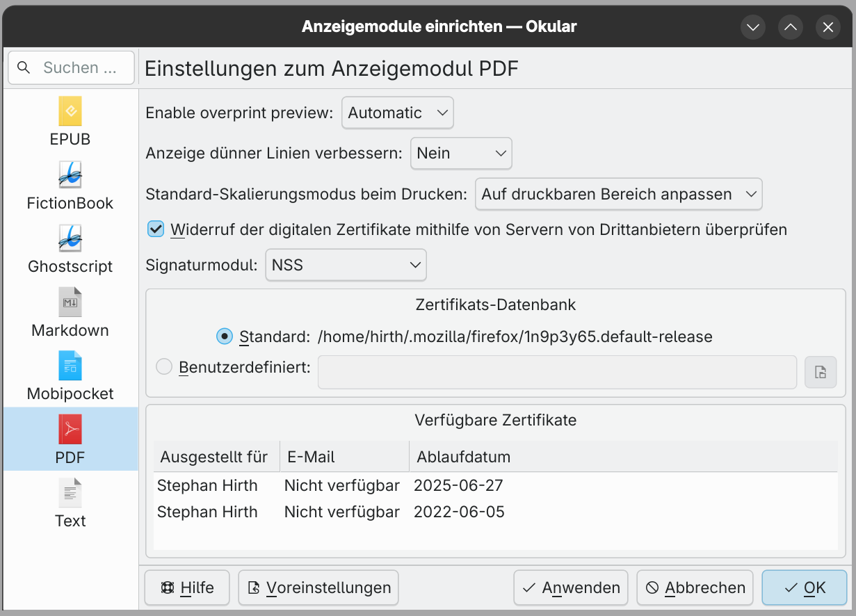The image size is (856, 616).
Task: Click the browse file icon for custom database
Action: [x=821, y=373]
